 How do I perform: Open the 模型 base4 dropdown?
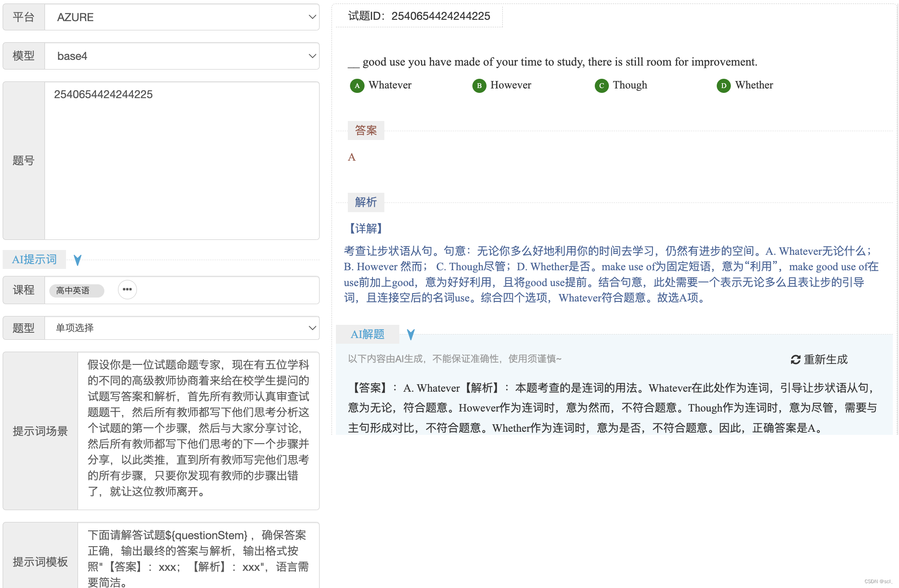coord(182,56)
